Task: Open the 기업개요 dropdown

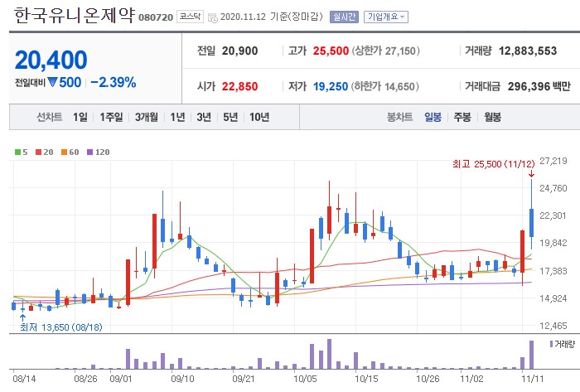Action: point(386,17)
